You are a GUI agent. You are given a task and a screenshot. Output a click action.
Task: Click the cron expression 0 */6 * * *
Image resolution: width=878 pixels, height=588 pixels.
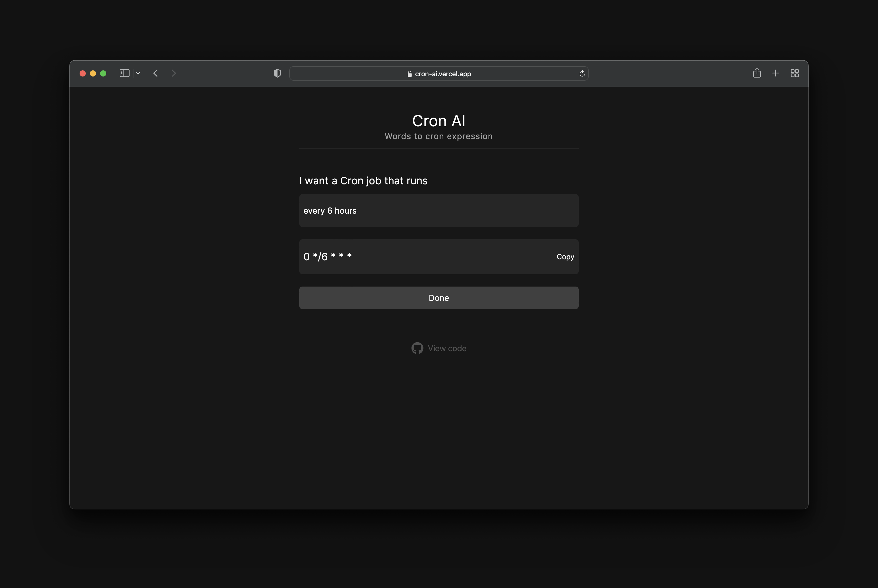(327, 257)
